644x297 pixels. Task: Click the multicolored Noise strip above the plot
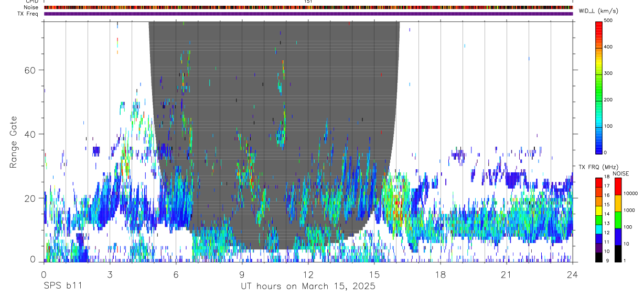[x=308, y=7]
